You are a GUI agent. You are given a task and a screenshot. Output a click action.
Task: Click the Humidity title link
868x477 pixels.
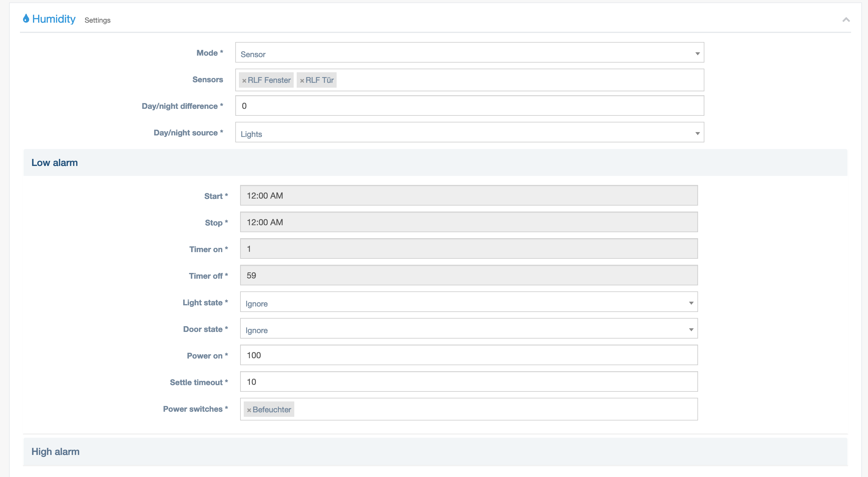click(54, 19)
